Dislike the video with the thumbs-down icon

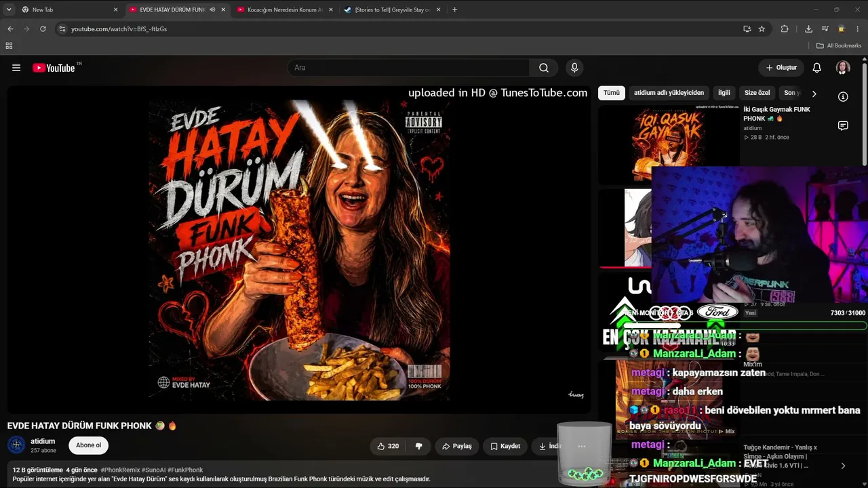point(418,446)
